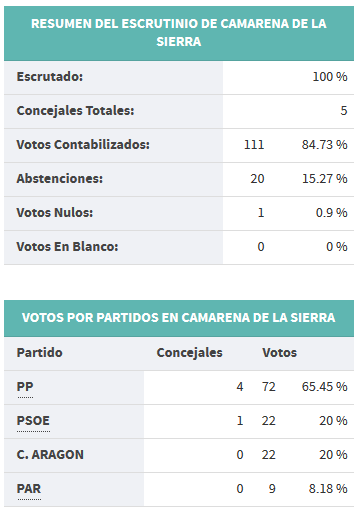Click the 84.73 % counted votes value

[325, 145]
